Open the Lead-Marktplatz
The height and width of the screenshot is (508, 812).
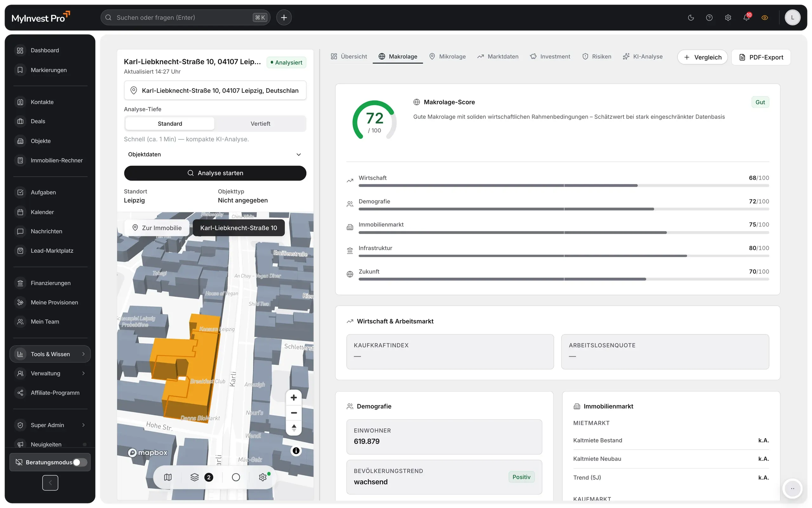coord(50,251)
